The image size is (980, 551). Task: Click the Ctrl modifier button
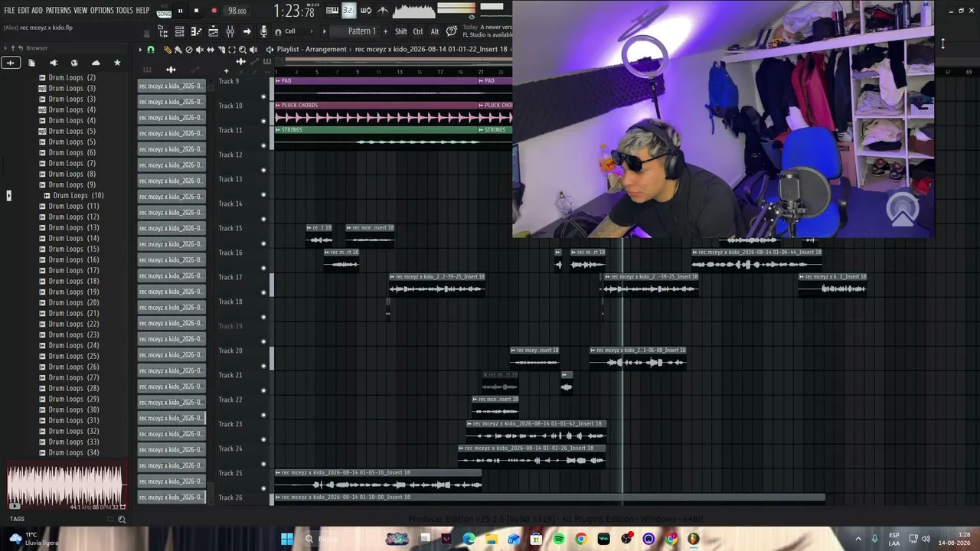(x=418, y=31)
